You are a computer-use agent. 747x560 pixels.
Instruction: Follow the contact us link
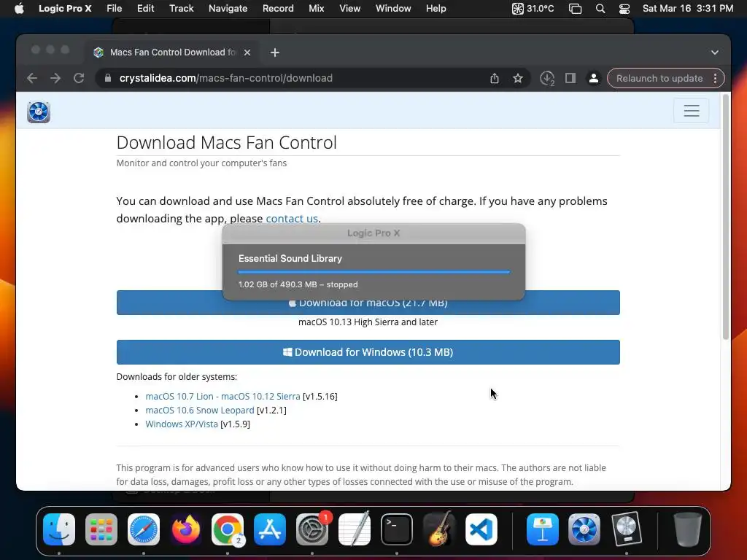coord(292,219)
